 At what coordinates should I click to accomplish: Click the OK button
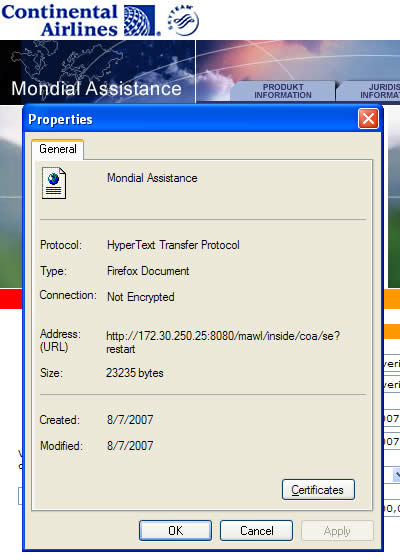click(x=175, y=530)
